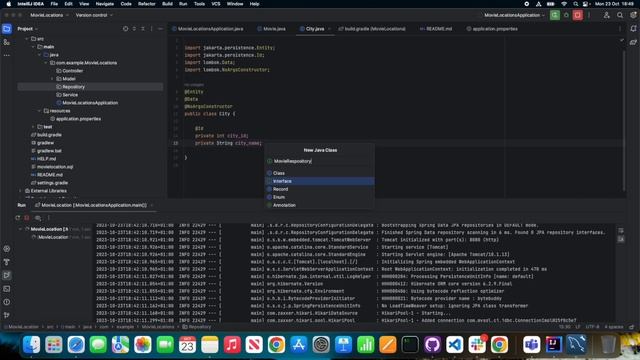Expand the Model package in tree

[52, 79]
